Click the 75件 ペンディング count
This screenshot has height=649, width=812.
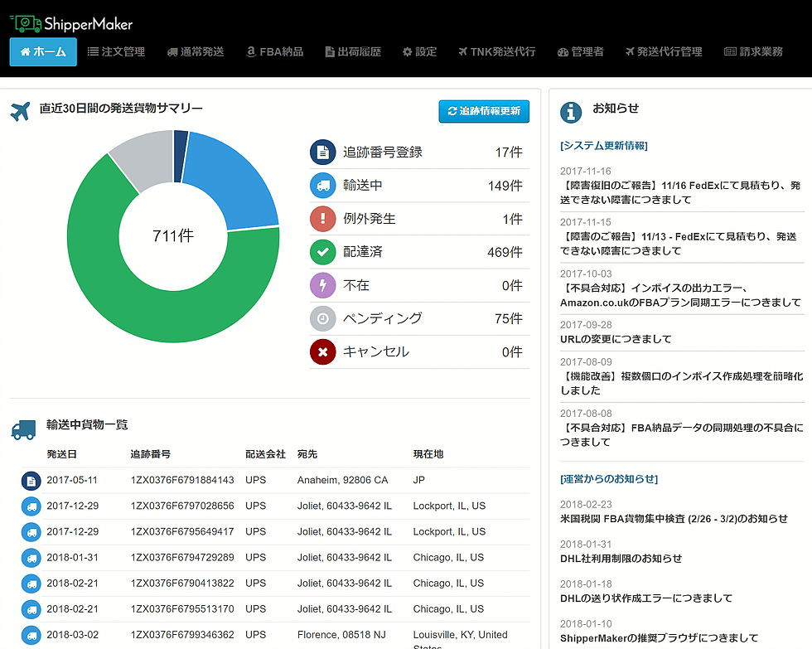coord(509,318)
